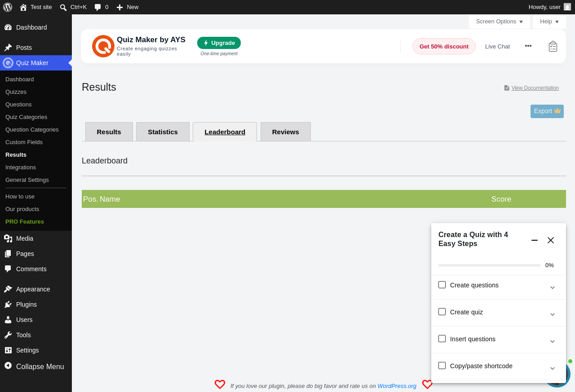Check the Create questions checkbox
575x392 pixels.
click(442, 285)
